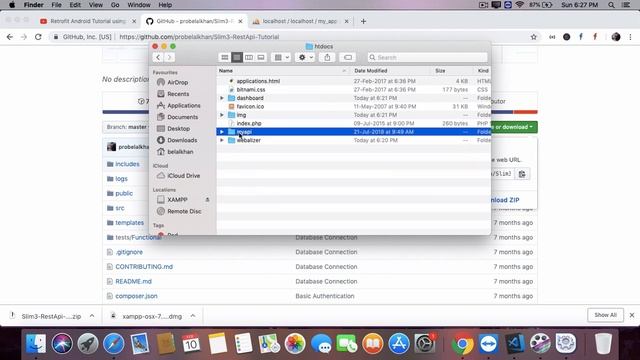Expand the img folder
Viewport: 640px width, 360px height.
[222, 115]
